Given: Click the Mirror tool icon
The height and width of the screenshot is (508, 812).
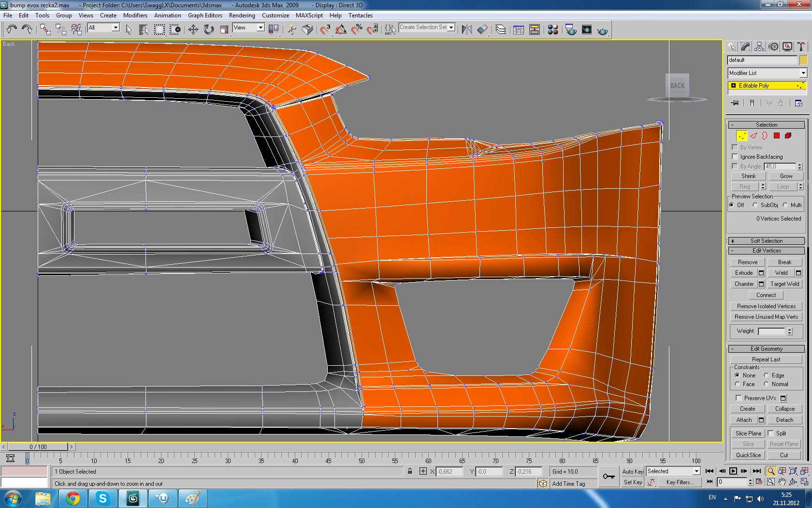Looking at the screenshot, I should click(466, 30).
